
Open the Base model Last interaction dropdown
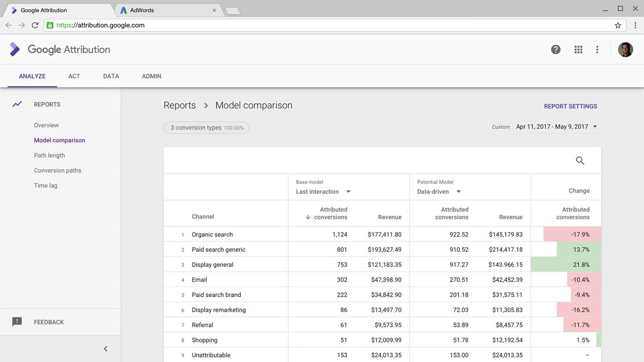[x=323, y=191]
